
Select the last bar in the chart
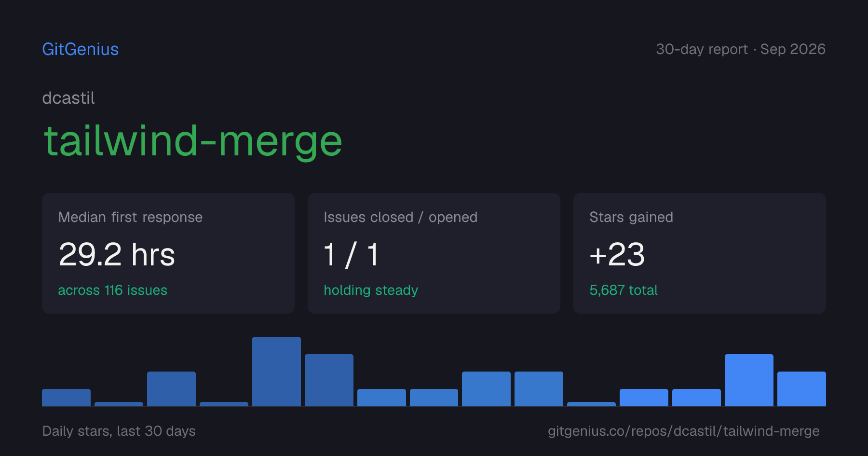pos(801,389)
